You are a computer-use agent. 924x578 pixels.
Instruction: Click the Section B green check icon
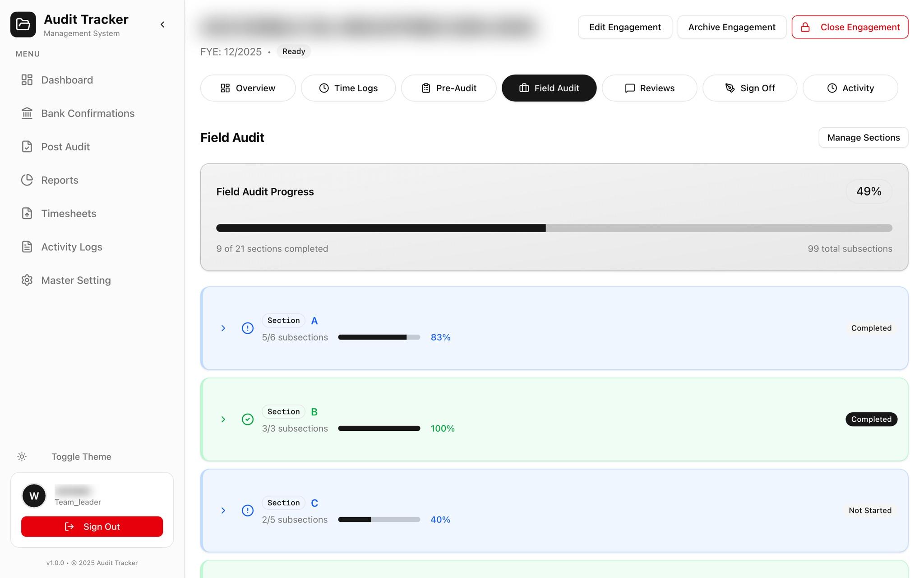(x=248, y=420)
